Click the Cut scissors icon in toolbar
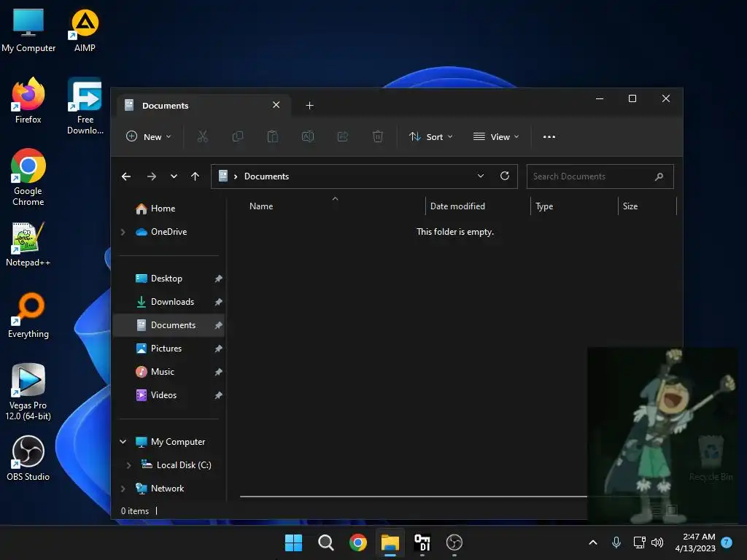 pyautogui.click(x=203, y=136)
